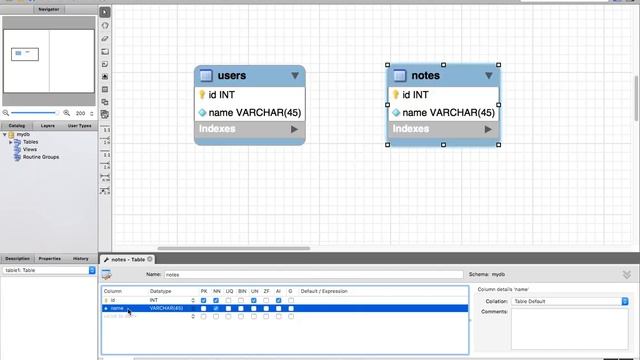
Task: Choose 1:n non-identifying relationship tool
Action: (105, 142)
